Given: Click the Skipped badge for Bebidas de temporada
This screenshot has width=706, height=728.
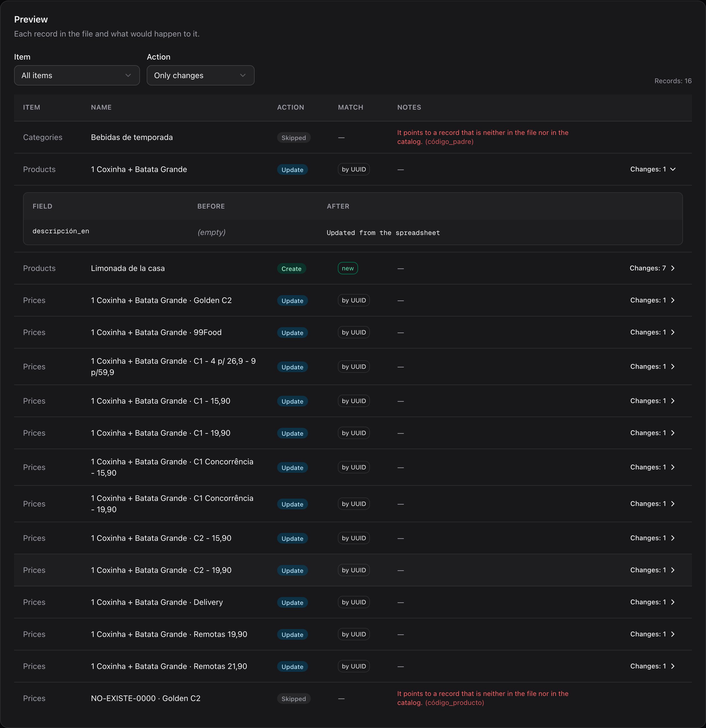Looking at the screenshot, I should (294, 138).
